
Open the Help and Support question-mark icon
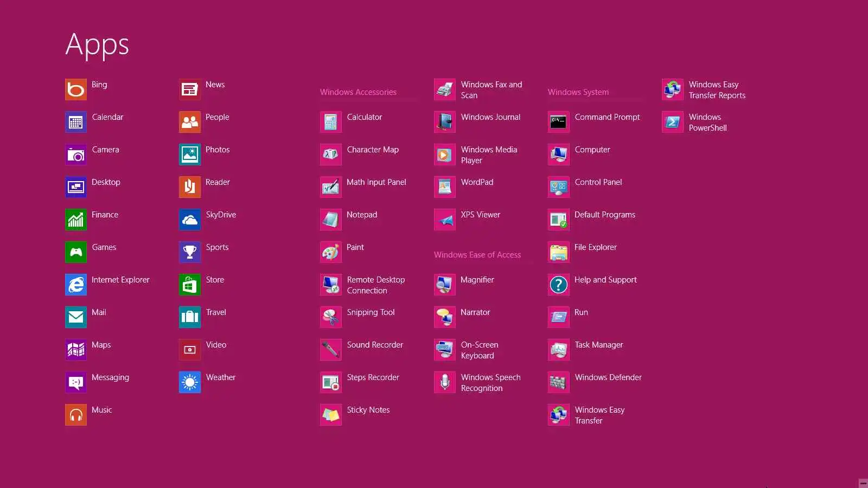pos(559,285)
